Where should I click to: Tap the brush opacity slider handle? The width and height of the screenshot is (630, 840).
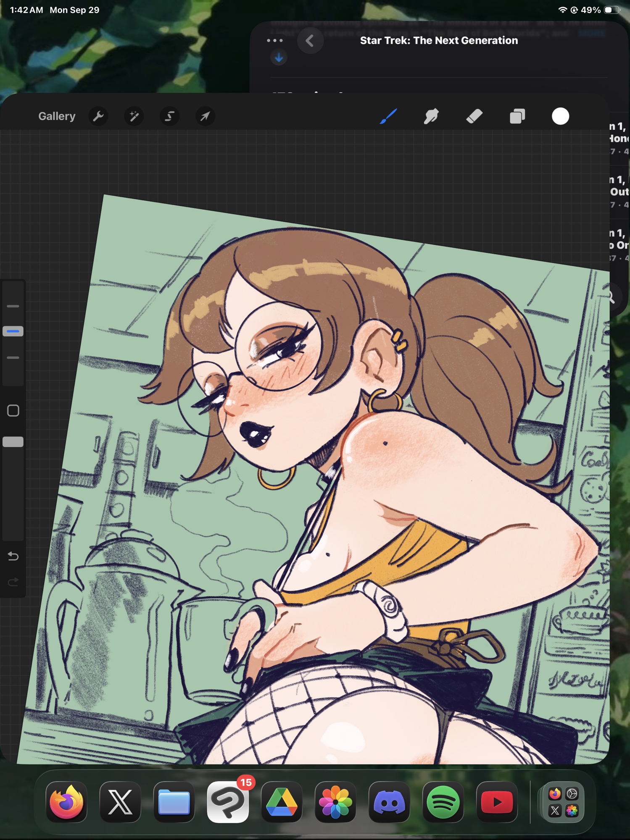(13, 442)
